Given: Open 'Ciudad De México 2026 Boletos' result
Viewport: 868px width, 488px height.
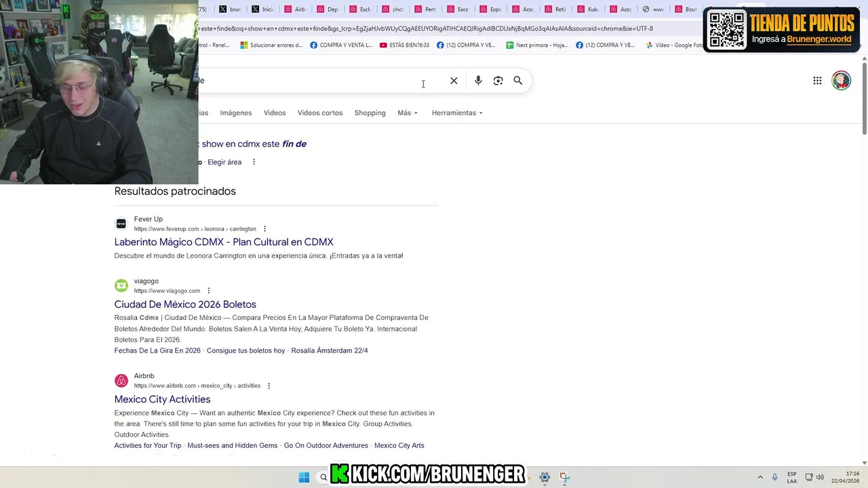Looking at the screenshot, I should (185, 304).
